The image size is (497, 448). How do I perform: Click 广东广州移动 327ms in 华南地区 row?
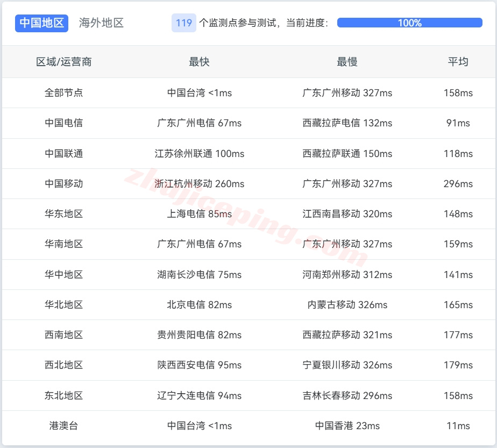[347, 244]
